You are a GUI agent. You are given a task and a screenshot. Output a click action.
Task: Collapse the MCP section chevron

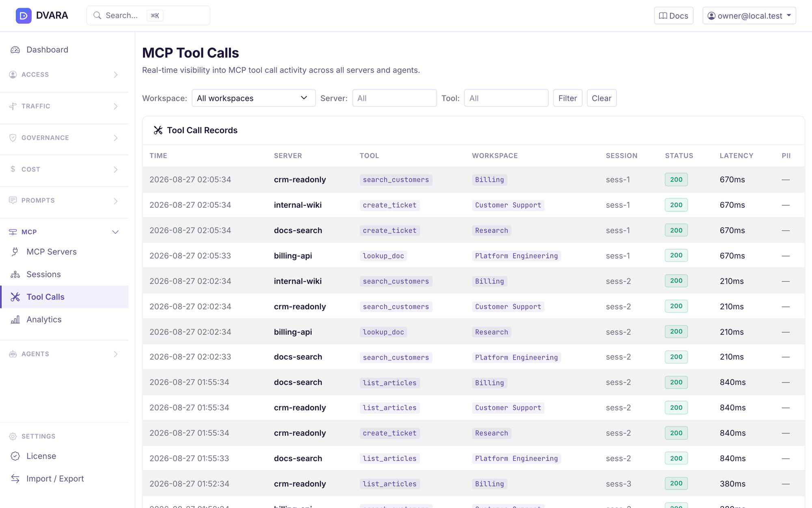[115, 232]
